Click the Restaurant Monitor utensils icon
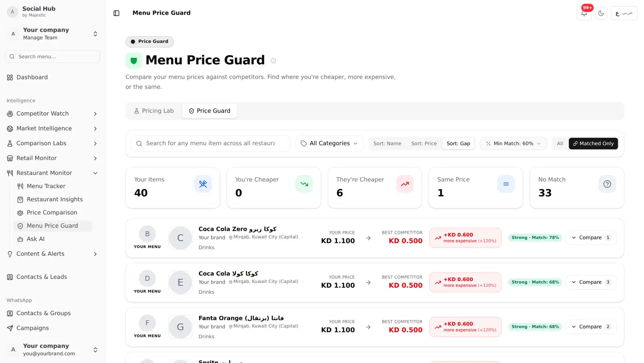Image resolution: width=644 pixels, height=363 pixels. [10, 173]
